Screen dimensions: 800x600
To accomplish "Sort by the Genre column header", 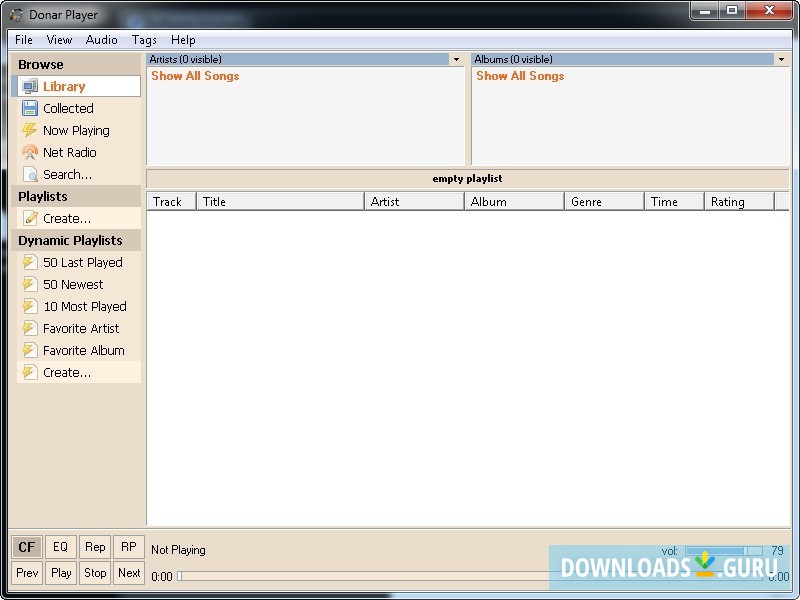I will pyautogui.click(x=605, y=202).
